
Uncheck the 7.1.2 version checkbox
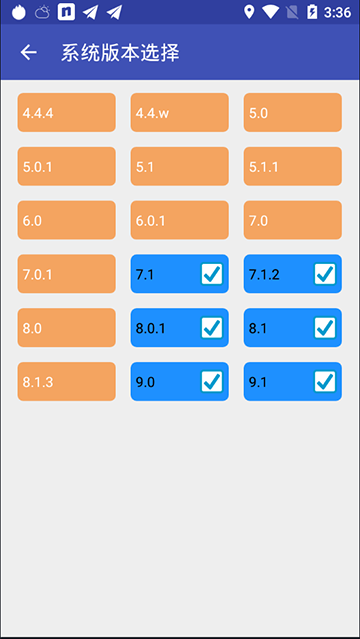coord(325,274)
